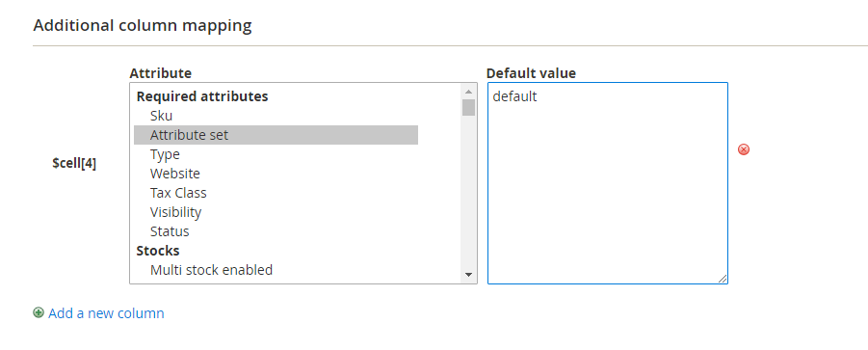Viewport: 868px width, 350px height.
Task: Choose Website attribute option
Action: (276, 174)
